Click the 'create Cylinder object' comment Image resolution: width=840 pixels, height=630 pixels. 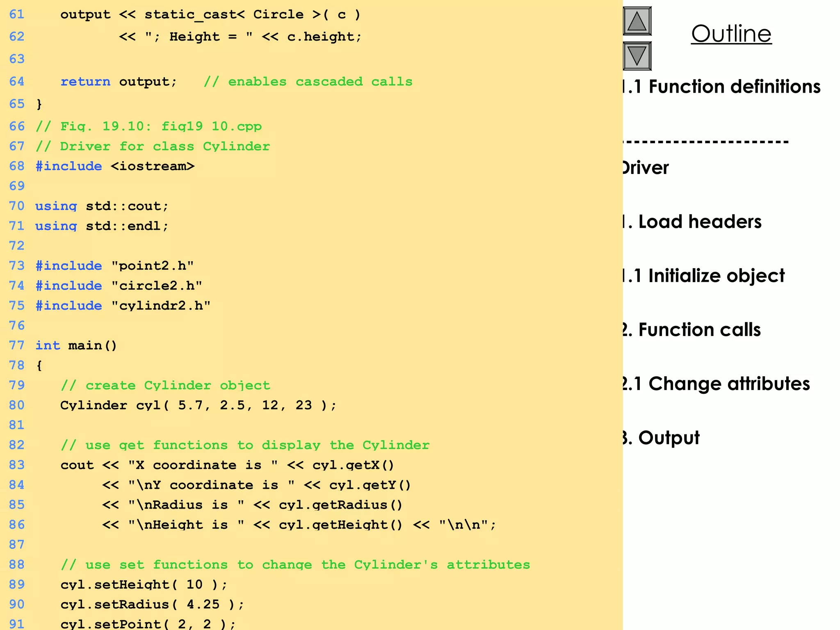pyautogui.click(x=165, y=386)
